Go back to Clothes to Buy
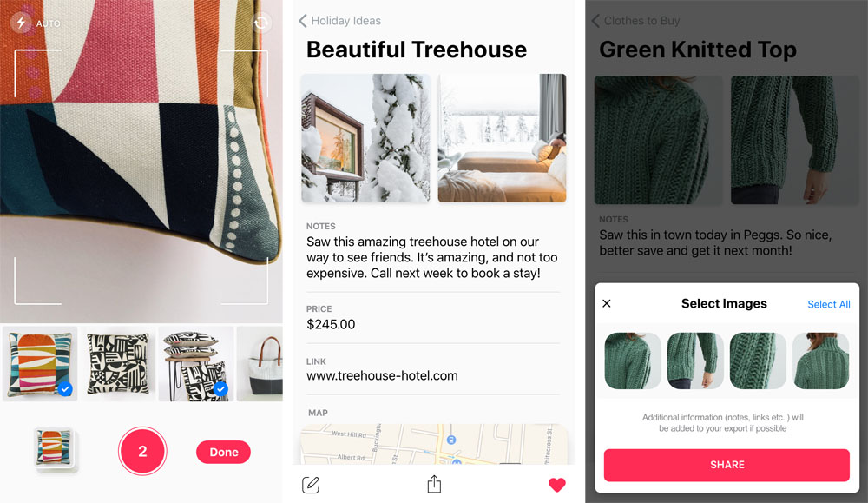 (x=636, y=21)
